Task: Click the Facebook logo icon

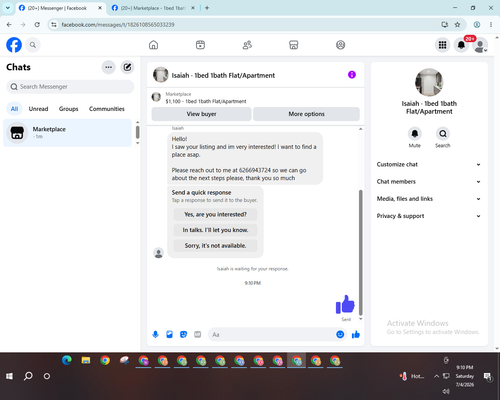Action: pyautogui.click(x=14, y=45)
